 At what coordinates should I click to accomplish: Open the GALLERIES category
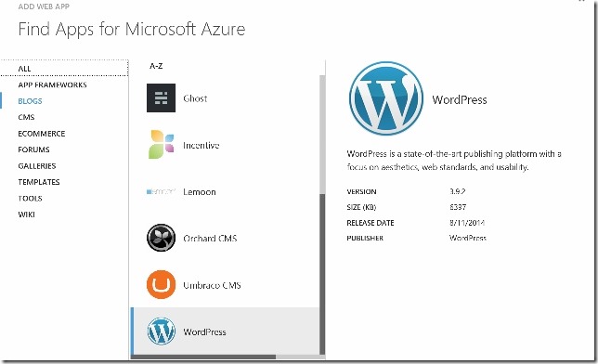pos(36,166)
